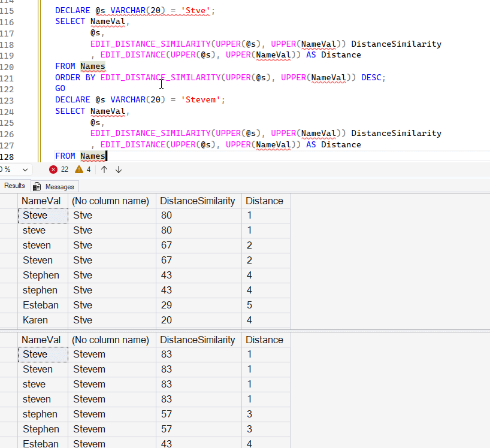Click Distance header in second result grid

click(264, 340)
